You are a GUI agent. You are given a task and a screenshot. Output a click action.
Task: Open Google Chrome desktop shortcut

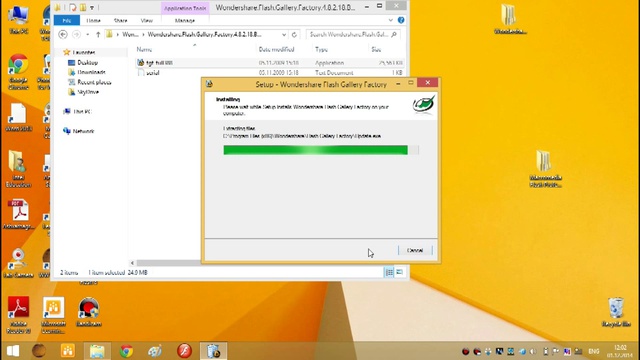[x=18, y=71]
